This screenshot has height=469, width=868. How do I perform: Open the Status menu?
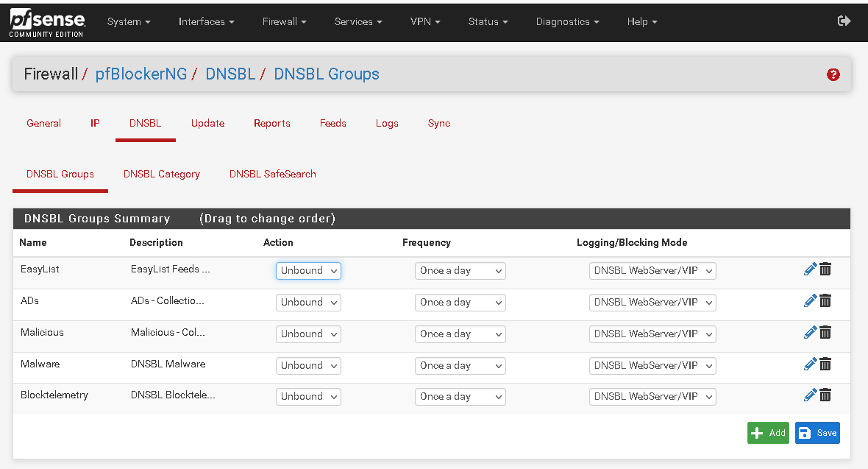(488, 21)
